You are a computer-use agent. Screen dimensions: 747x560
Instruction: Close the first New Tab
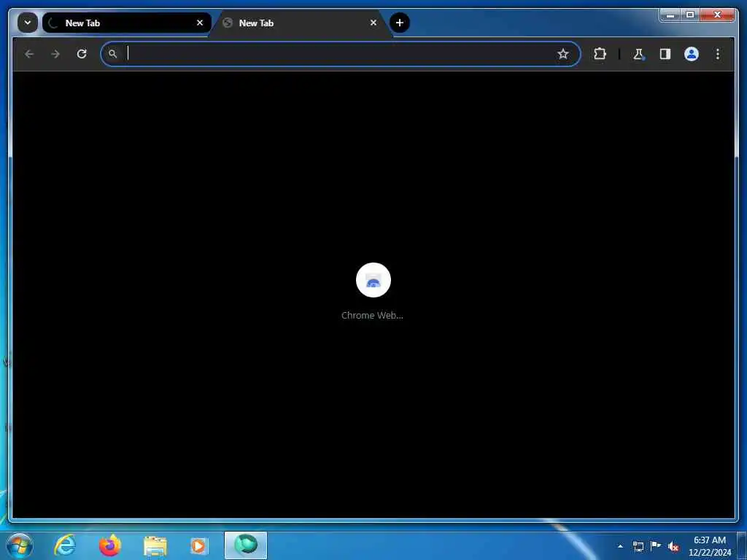pos(200,23)
